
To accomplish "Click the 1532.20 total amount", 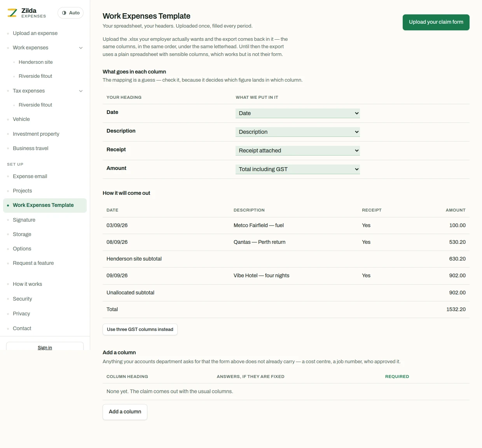I will tap(456, 310).
